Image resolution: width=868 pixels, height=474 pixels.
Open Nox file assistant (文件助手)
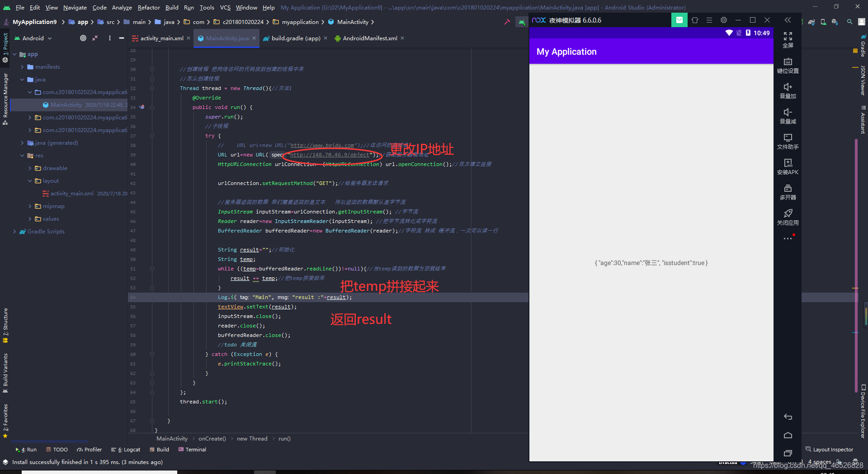coord(788,141)
